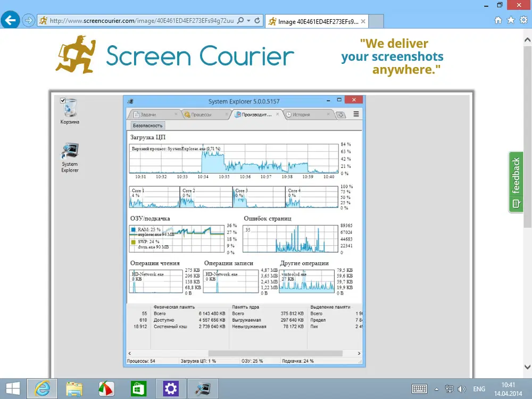Screen dimensions: 532x399
Task: Close the Производит tab with its x
Action: click(x=277, y=113)
